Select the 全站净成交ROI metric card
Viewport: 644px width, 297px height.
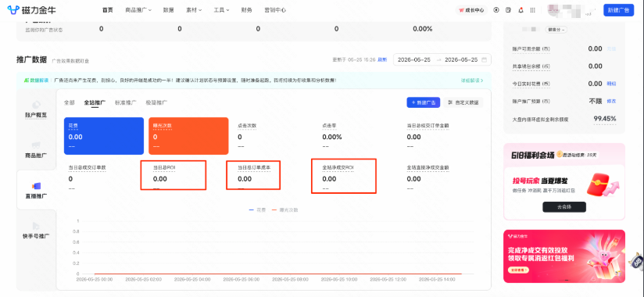point(358,178)
